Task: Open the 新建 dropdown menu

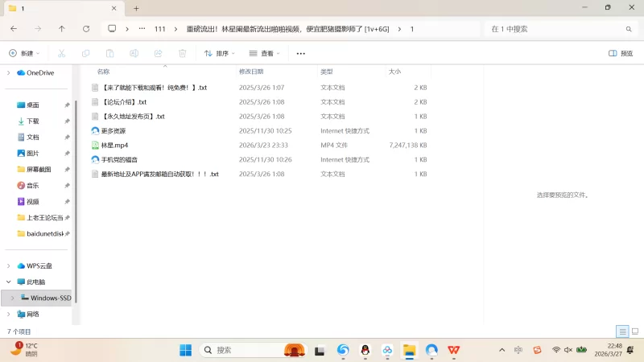Action: pos(24,53)
